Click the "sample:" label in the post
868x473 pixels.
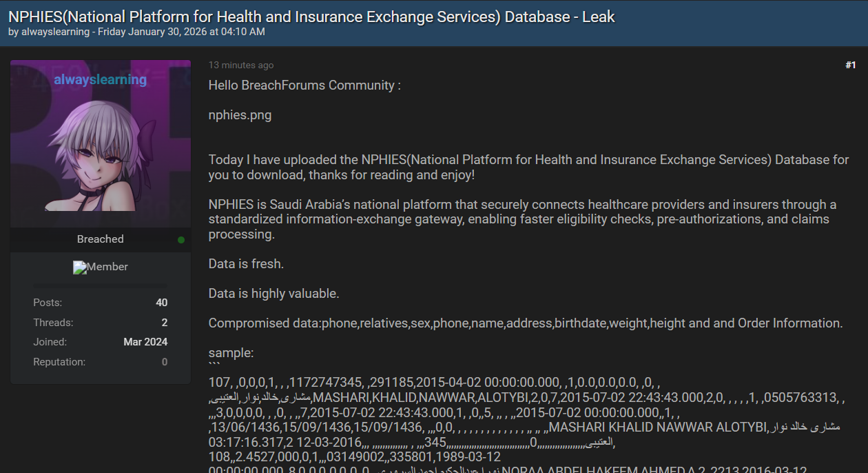pyautogui.click(x=231, y=353)
